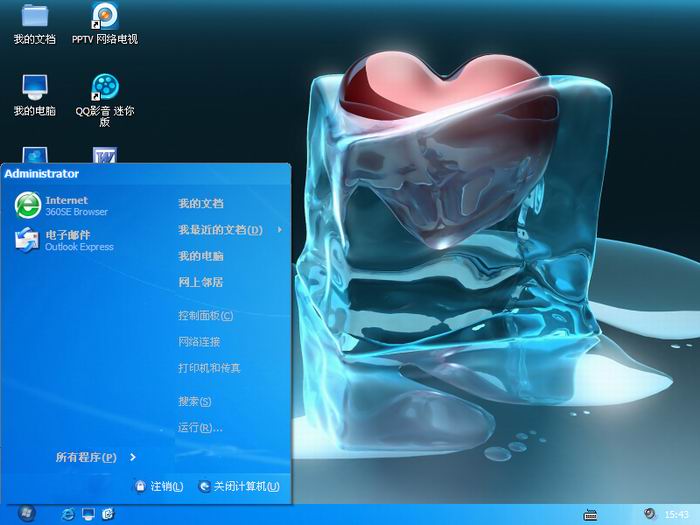Open the 我的文档 desktop folder icon

click(x=34, y=18)
